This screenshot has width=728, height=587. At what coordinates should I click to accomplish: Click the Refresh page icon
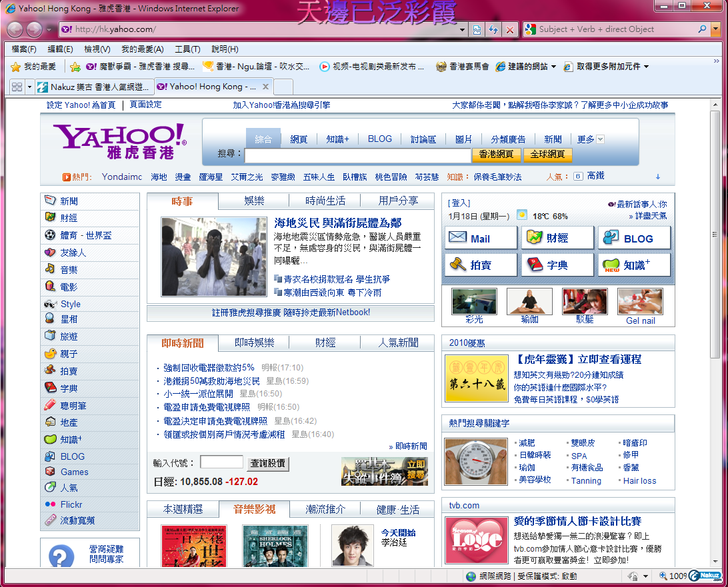click(x=493, y=30)
